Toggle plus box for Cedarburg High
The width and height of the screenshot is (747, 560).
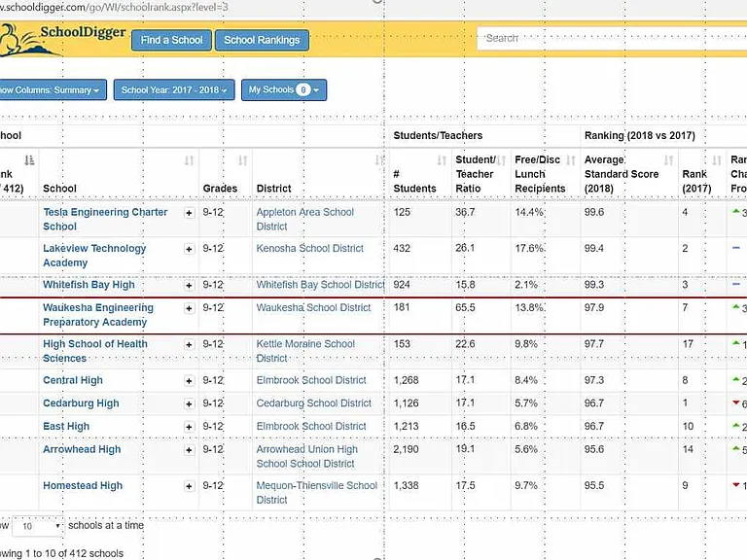coord(189,403)
